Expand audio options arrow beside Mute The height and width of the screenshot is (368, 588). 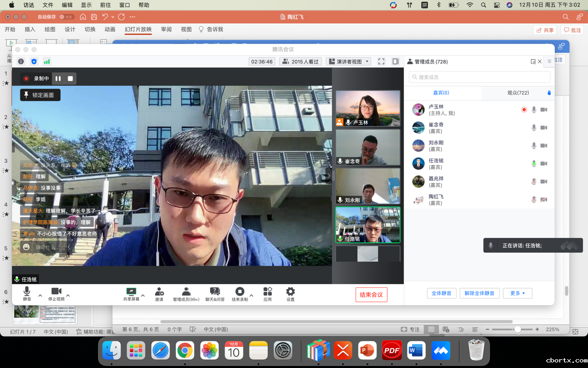pyautogui.click(x=40, y=295)
